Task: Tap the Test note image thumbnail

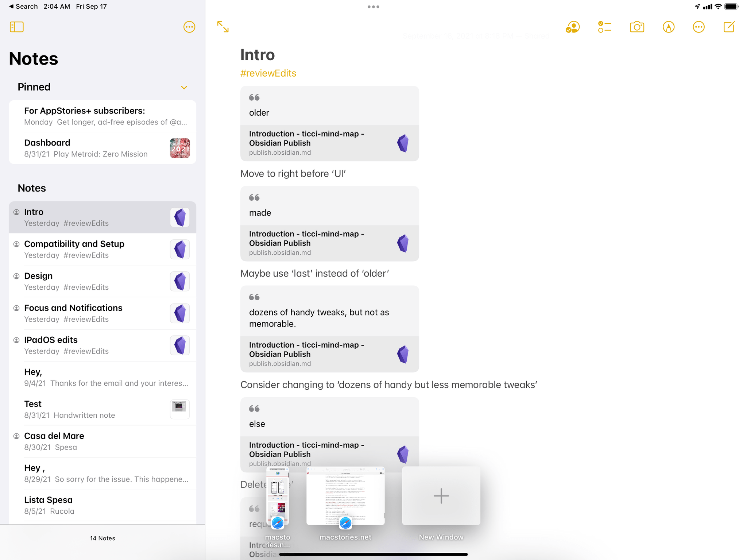Action: 180,409
